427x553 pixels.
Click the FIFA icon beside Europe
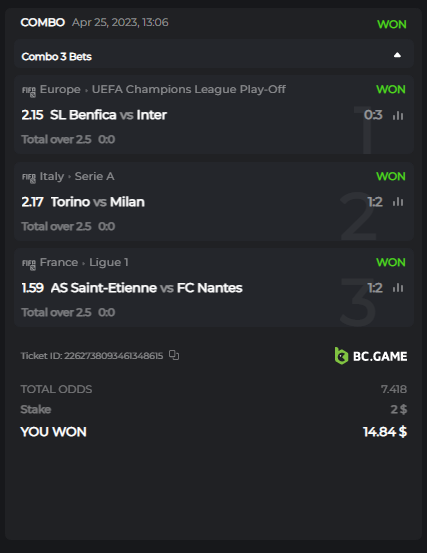29,91
